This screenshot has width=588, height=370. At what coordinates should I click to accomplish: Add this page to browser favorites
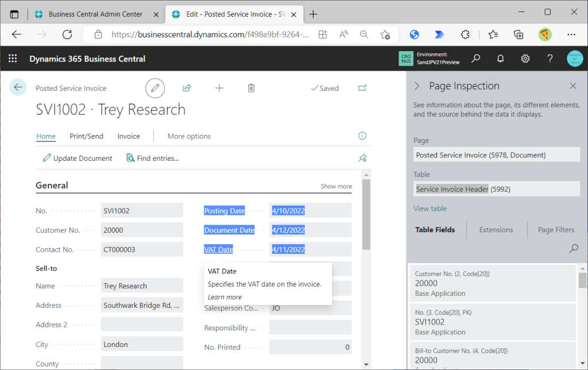click(x=385, y=34)
